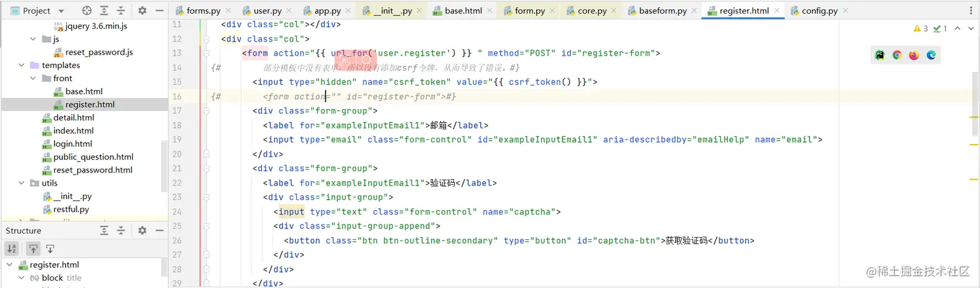This screenshot has width=980, height=288.
Task: Fold code at line 17 gutter
Action: [206, 111]
